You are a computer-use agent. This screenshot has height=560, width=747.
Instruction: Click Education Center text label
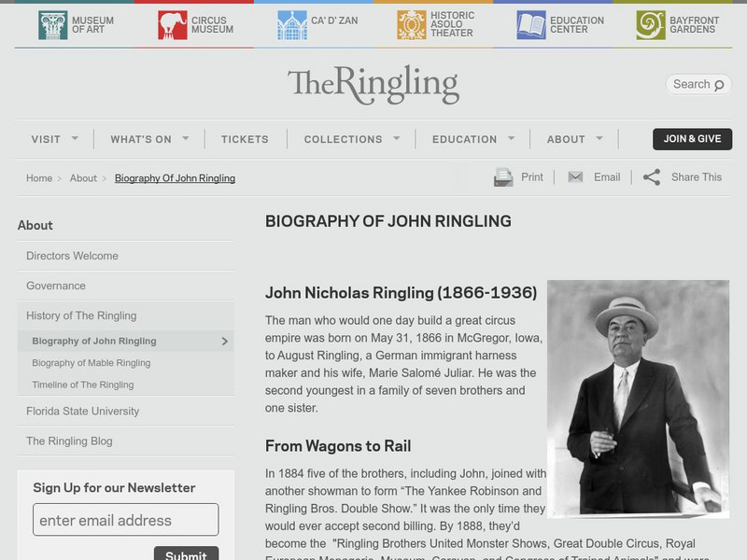click(x=577, y=25)
